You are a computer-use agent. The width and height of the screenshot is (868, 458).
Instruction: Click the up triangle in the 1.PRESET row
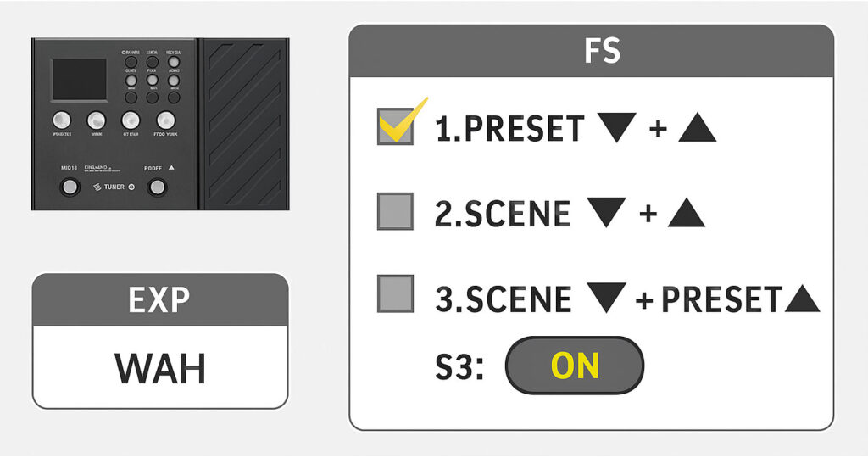[697, 127]
